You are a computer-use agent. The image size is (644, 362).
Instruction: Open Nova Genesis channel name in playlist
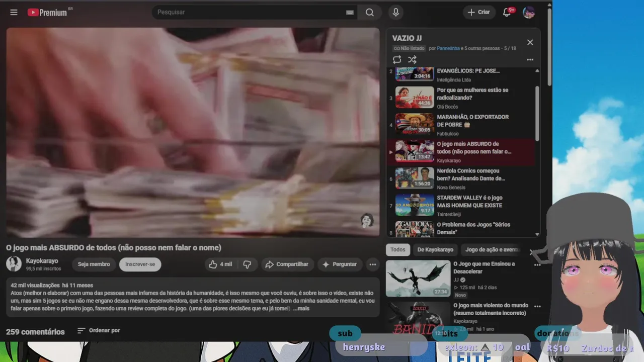pyautogui.click(x=451, y=188)
